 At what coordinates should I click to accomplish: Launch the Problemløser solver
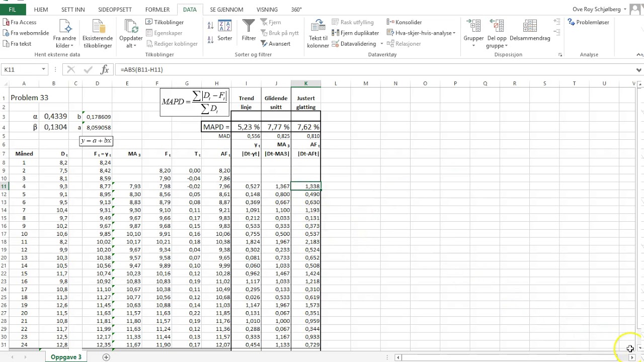point(588,22)
